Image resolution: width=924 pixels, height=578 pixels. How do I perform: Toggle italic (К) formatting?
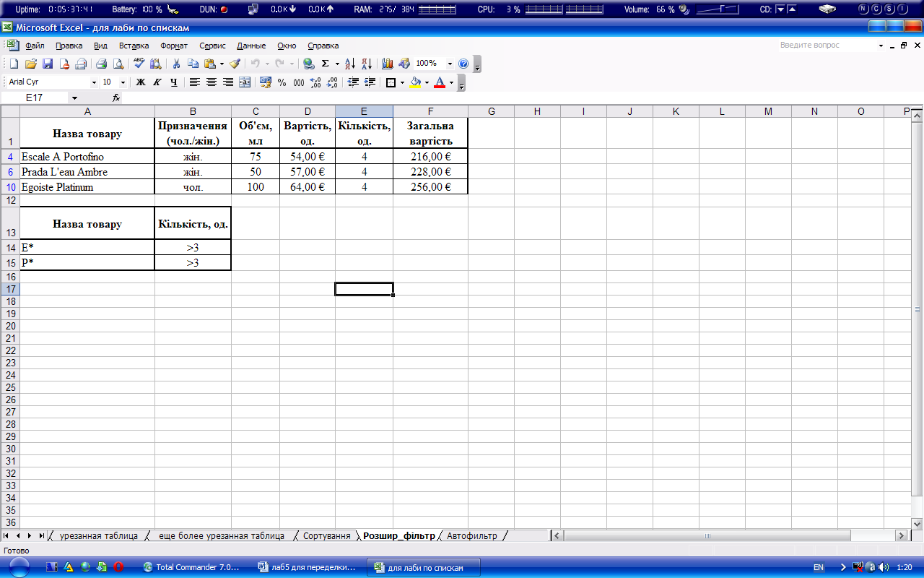(x=157, y=82)
